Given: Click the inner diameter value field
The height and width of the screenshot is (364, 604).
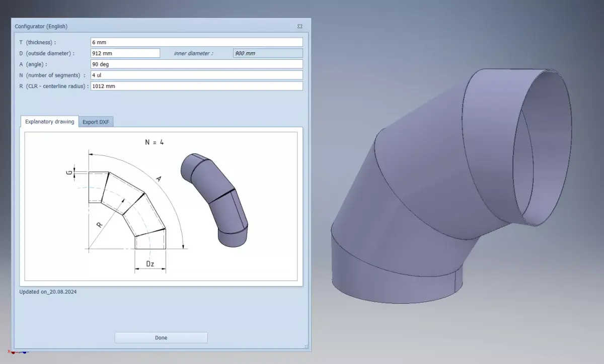Looking at the screenshot, I should click(268, 53).
